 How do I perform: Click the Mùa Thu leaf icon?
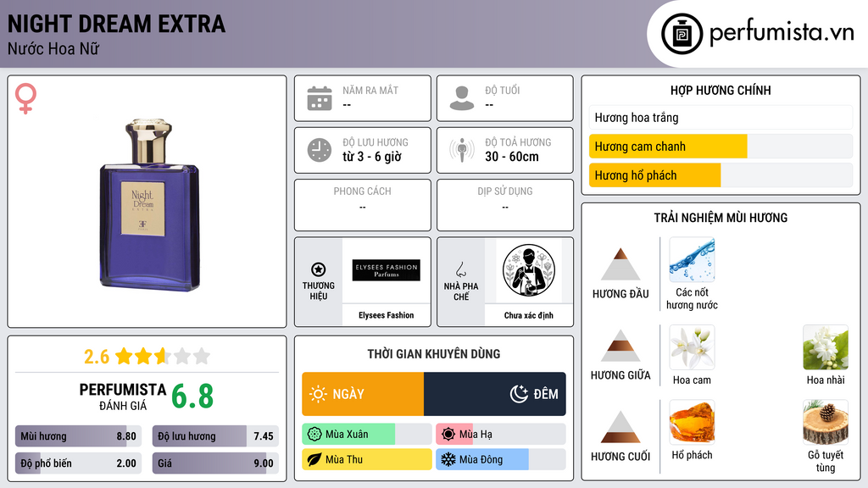314,459
